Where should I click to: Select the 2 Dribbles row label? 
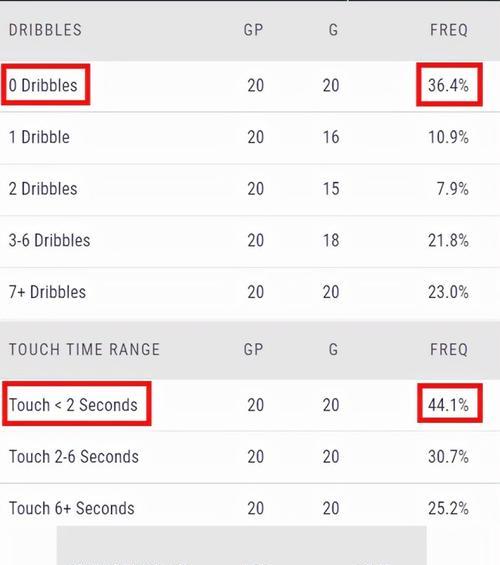(x=43, y=188)
